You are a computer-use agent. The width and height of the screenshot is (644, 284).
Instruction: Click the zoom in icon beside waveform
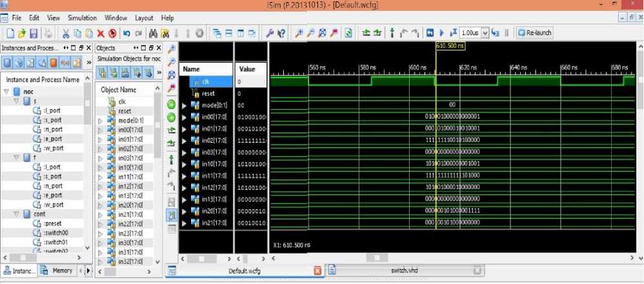point(172,50)
